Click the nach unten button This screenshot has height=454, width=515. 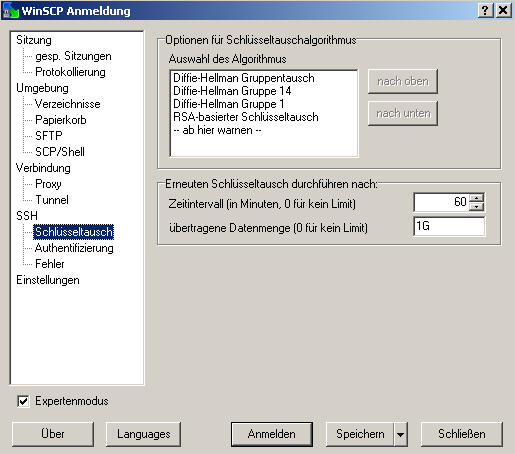click(x=403, y=113)
